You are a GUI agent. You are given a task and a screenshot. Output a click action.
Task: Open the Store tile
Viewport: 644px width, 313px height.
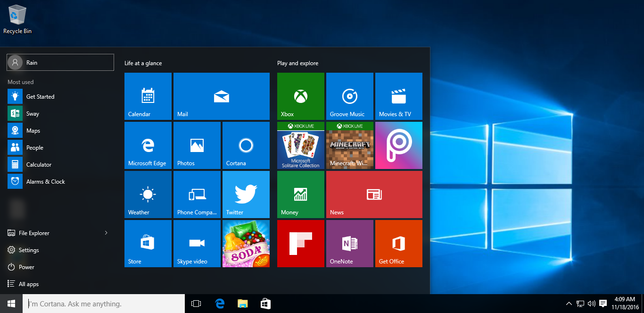[x=148, y=244]
